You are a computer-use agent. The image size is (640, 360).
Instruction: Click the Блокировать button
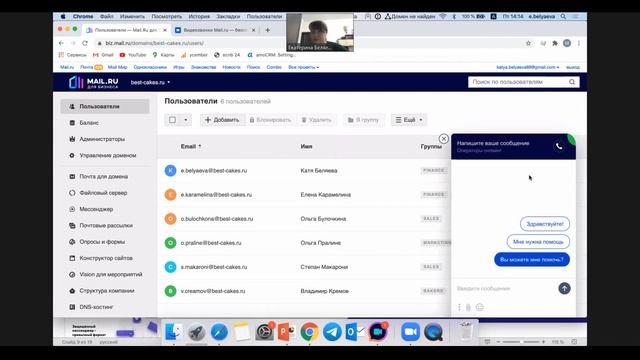coord(270,120)
